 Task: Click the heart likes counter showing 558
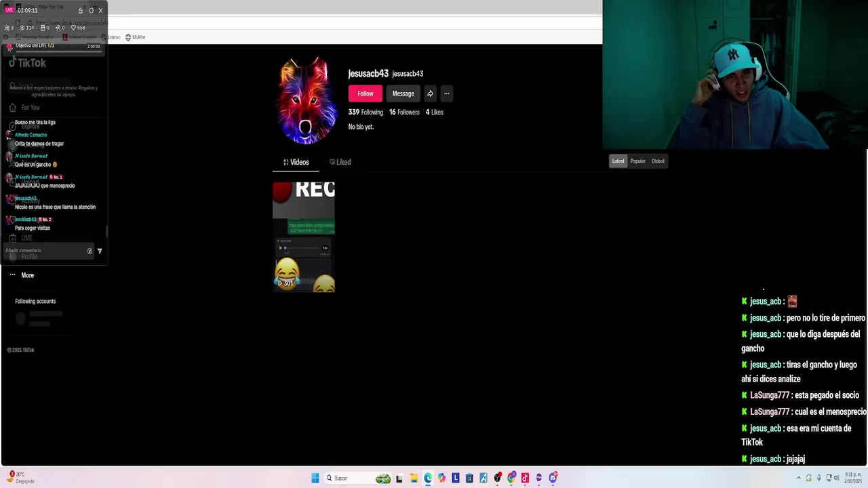pos(78,28)
